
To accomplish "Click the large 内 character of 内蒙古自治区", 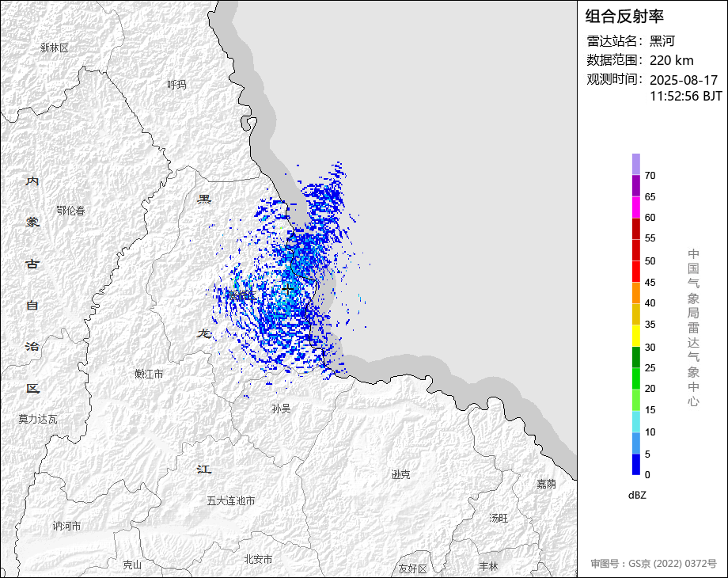I will point(32,181).
